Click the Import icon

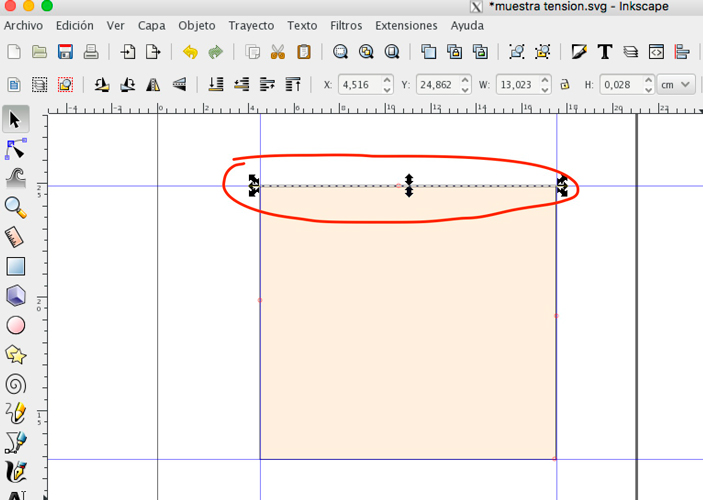(128, 52)
